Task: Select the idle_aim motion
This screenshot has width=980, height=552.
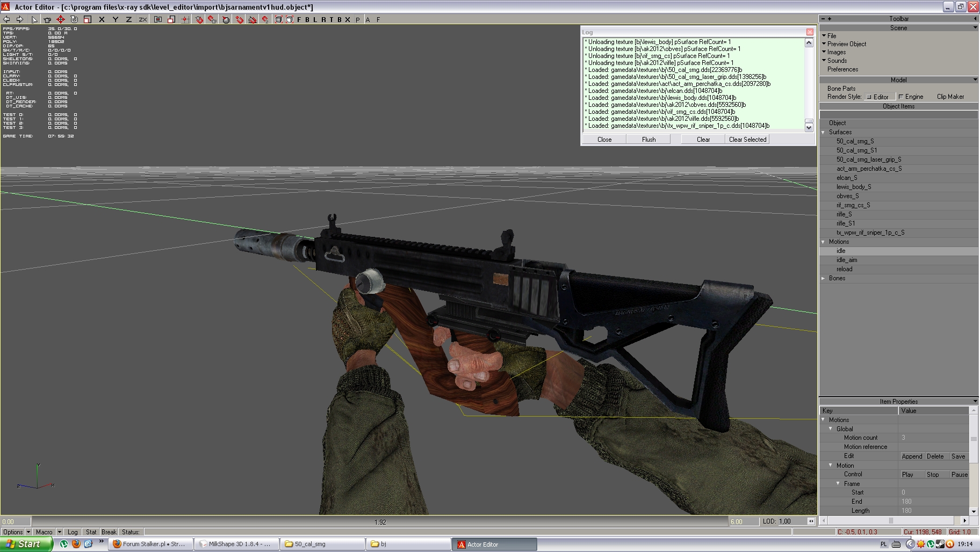Action: tap(847, 260)
